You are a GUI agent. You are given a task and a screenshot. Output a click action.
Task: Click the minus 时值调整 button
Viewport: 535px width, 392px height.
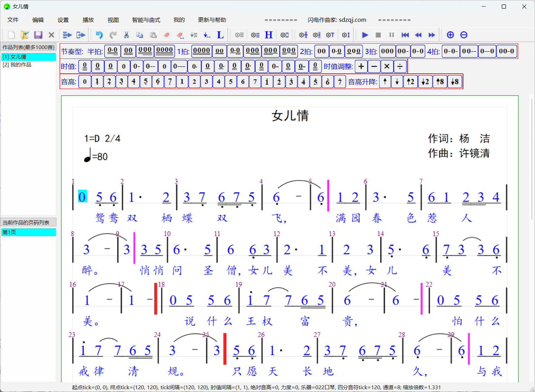(374, 66)
